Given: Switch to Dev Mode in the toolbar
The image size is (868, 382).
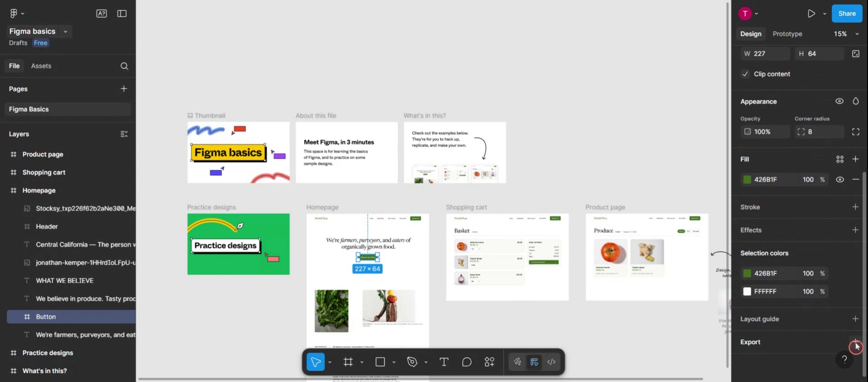Looking at the screenshot, I should [x=551, y=362].
